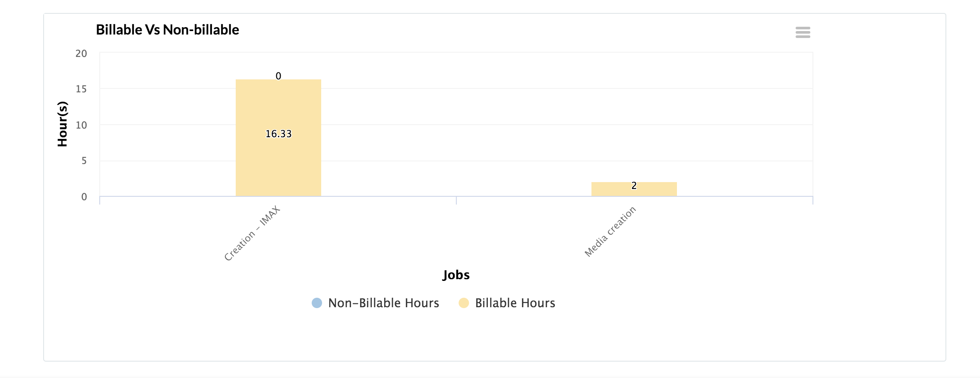Click the 5 tick on the hours axis
Image resolution: width=980 pixels, height=378 pixels.
(x=84, y=161)
